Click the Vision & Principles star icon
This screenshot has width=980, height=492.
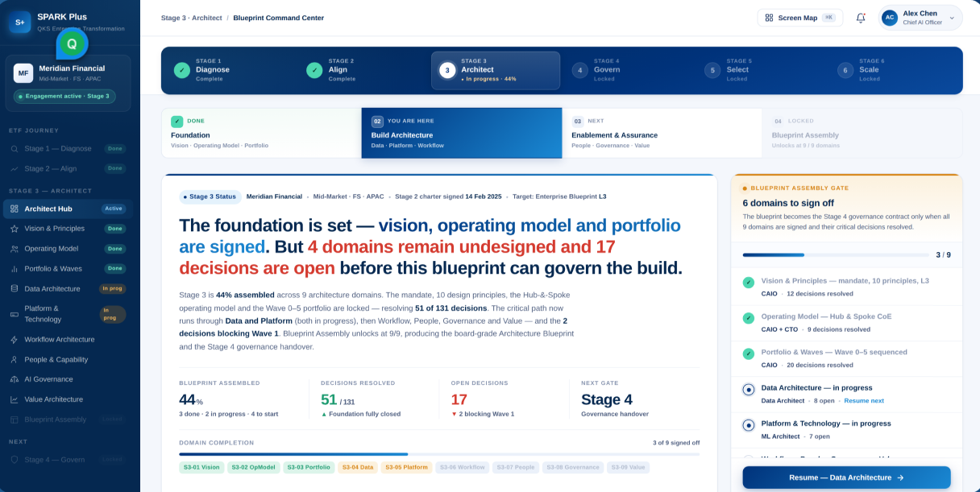coord(15,229)
